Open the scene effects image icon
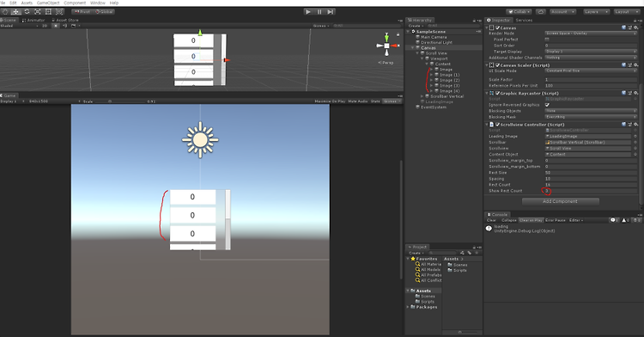The width and height of the screenshot is (644, 337). 74,26
